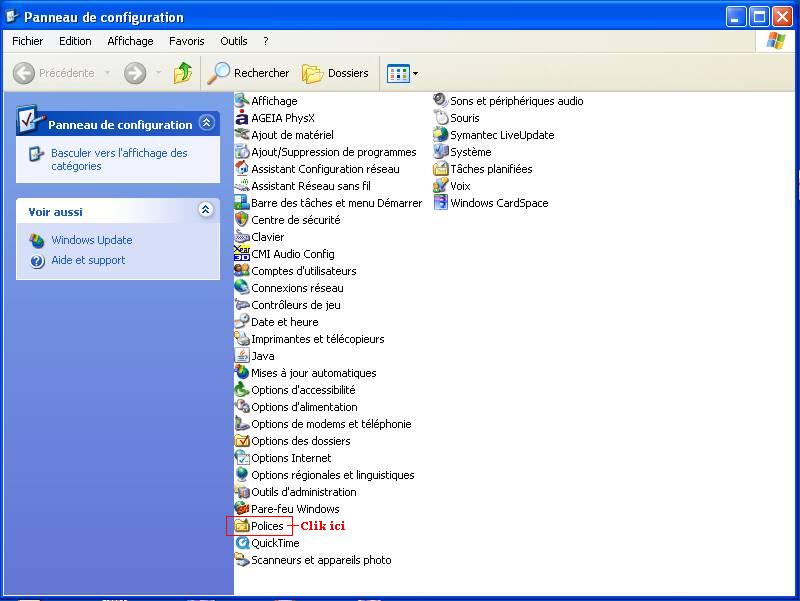The width and height of the screenshot is (800, 601).
Task: Open the Windows Update link
Action: point(92,240)
